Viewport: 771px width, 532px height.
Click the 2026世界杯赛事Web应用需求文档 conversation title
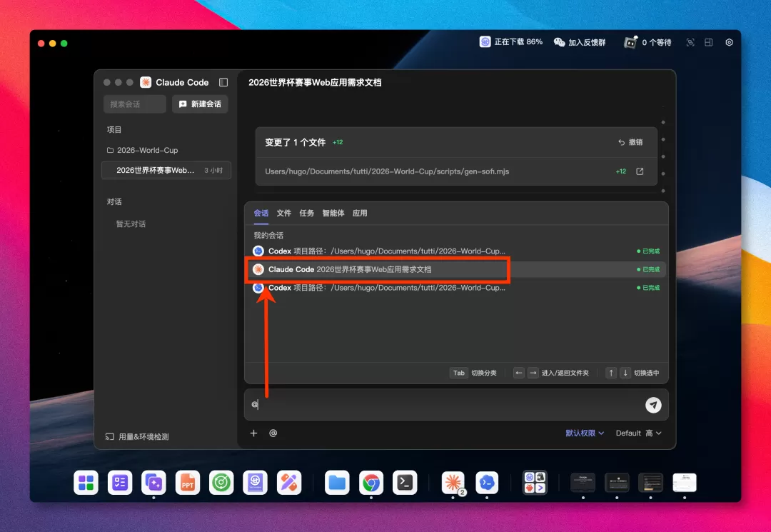[x=315, y=82]
